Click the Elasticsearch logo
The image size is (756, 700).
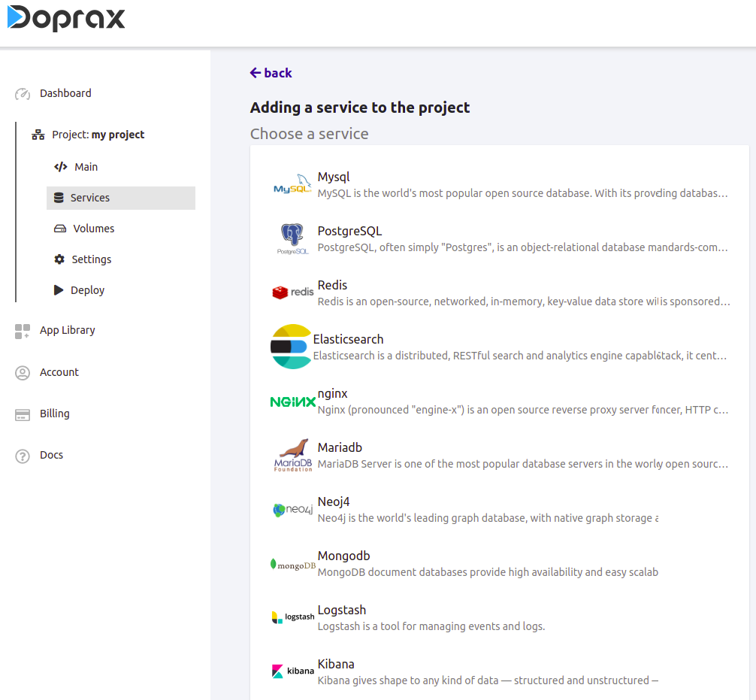291,347
